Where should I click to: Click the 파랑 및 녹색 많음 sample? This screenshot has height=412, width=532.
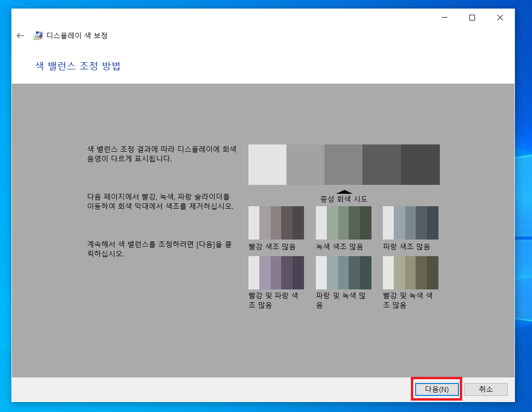pos(343,272)
